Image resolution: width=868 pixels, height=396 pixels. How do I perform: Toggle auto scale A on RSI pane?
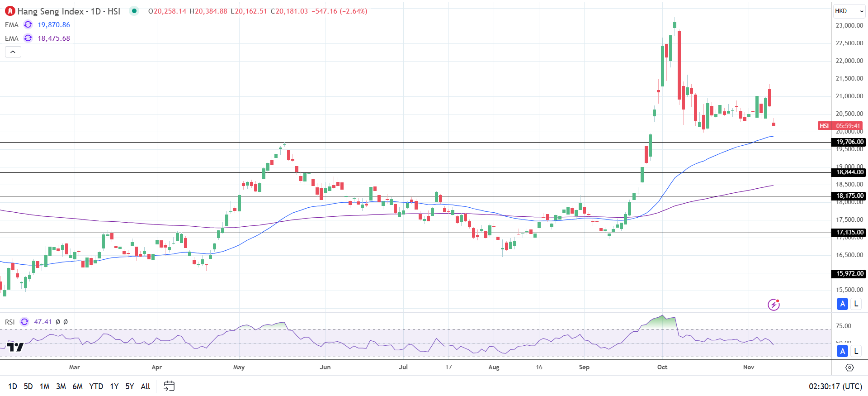click(842, 351)
